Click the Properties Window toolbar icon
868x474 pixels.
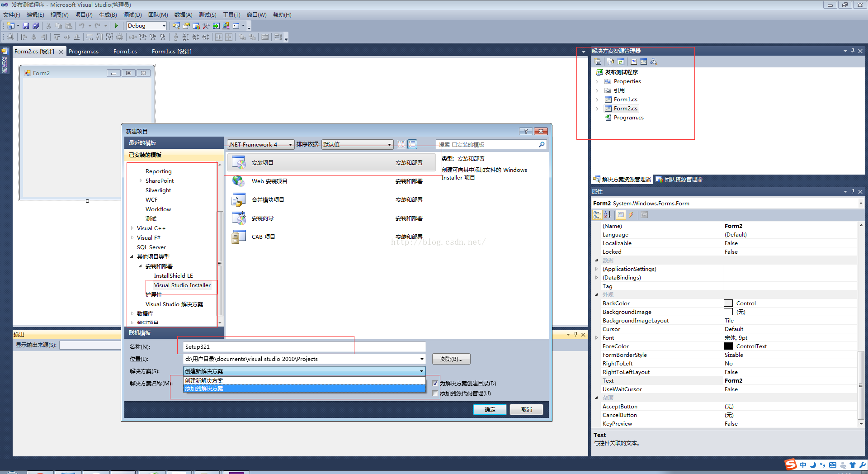coord(186,26)
